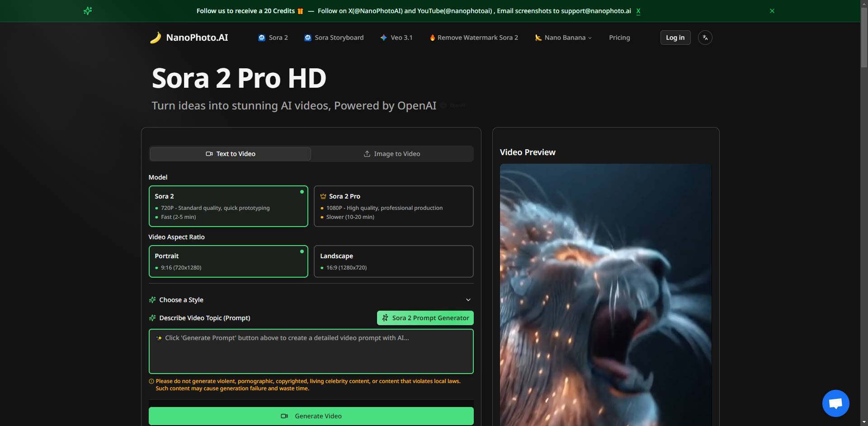
Task: Open the Sora 2 Prompt Generator
Action: point(425,318)
